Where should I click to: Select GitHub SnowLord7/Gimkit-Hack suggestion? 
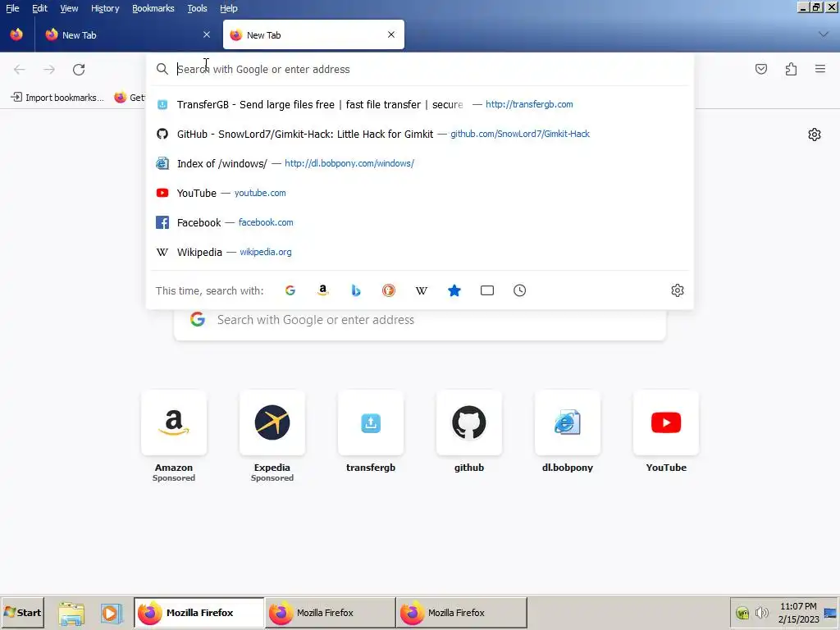pyautogui.click(x=419, y=134)
